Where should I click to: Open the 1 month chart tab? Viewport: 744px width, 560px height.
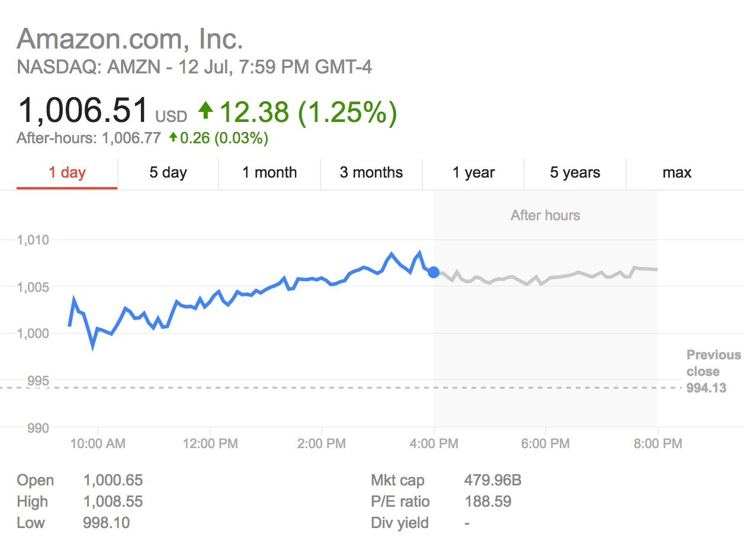pyautogui.click(x=270, y=173)
